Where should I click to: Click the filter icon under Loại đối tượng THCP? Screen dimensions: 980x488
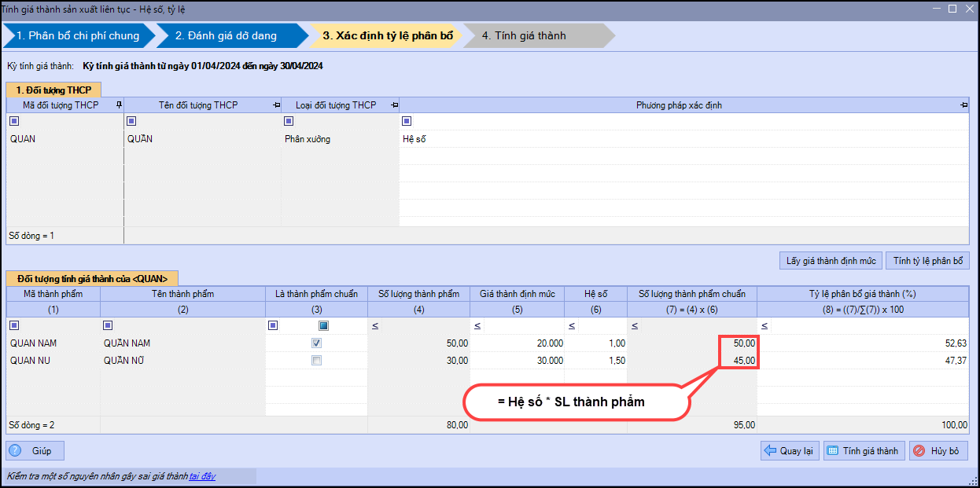[x=289, y=121]
